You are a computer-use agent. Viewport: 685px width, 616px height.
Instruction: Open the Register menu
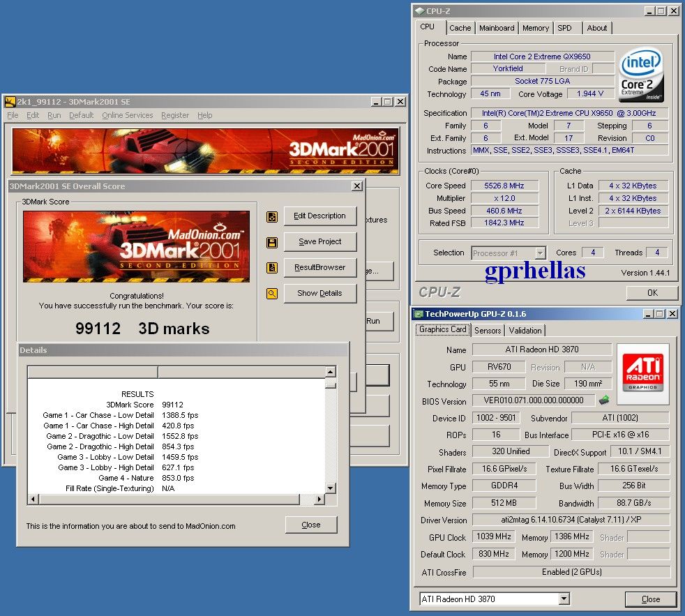coord(175,115)
